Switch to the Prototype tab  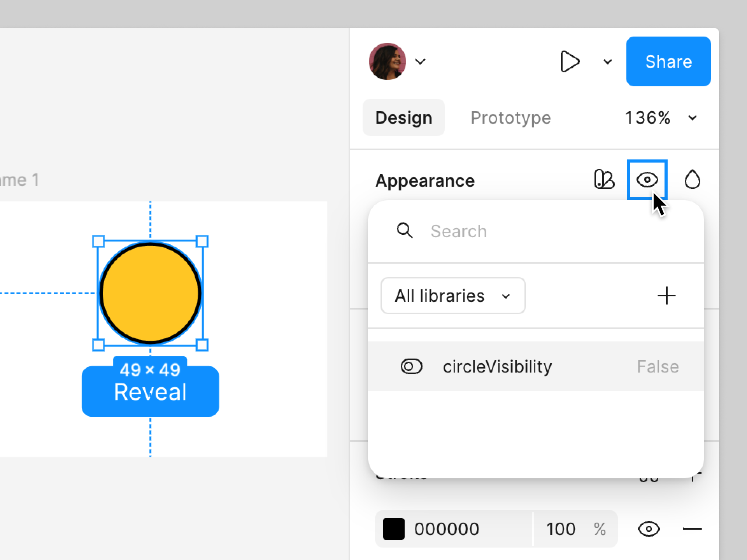pos(511,117)
